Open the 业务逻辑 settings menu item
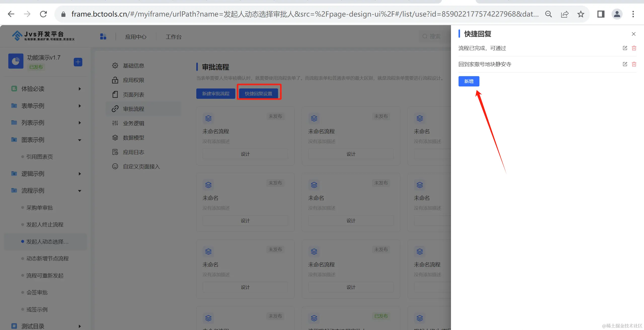644x330 pixels. (133, 123)
